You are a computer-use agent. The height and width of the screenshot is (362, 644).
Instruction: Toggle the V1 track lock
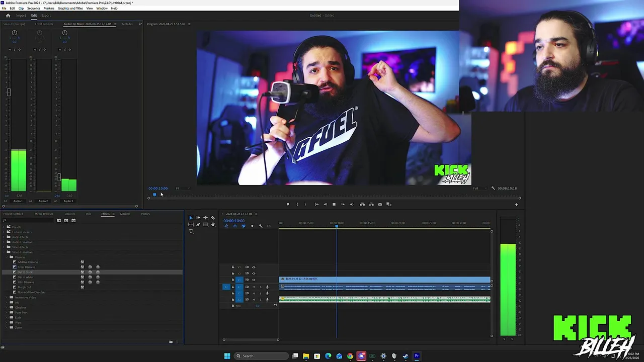pyautogui.click(x=233, y=280)
